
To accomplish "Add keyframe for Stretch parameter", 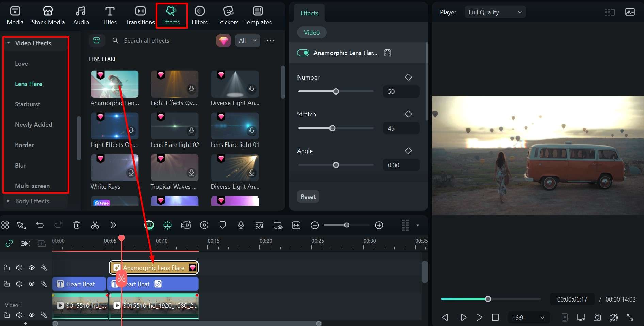I will click(408, 114).
